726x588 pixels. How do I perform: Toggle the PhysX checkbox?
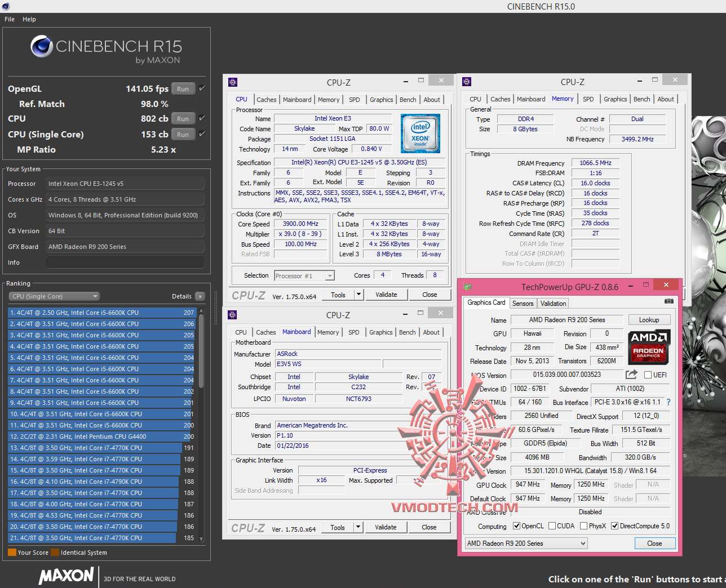click(583, 526)
